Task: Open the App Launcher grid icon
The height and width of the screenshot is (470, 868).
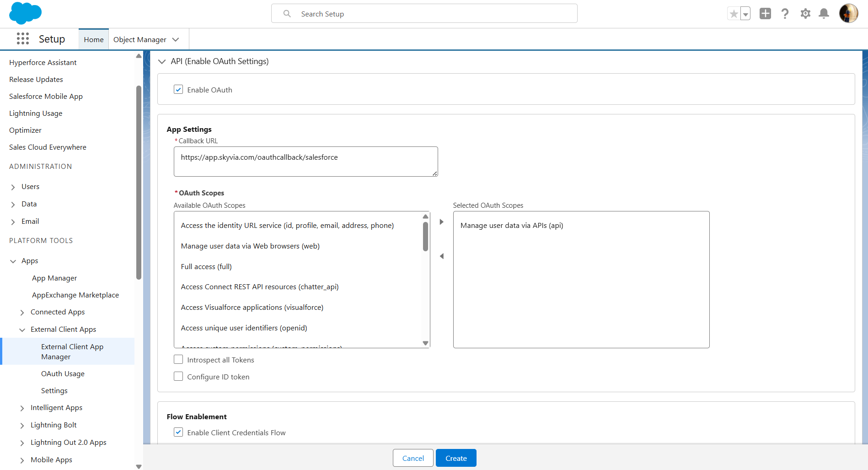Action: tap(22, 39)
